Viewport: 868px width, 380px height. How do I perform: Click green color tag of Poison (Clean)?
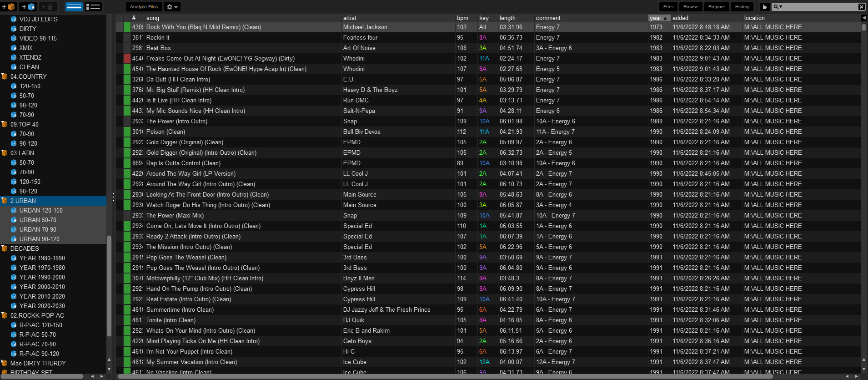(x=127, y=132)
